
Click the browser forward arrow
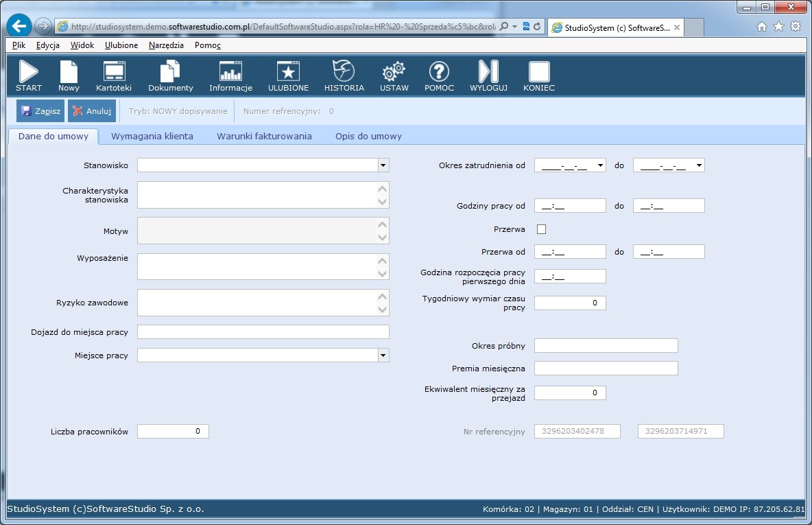43,26
